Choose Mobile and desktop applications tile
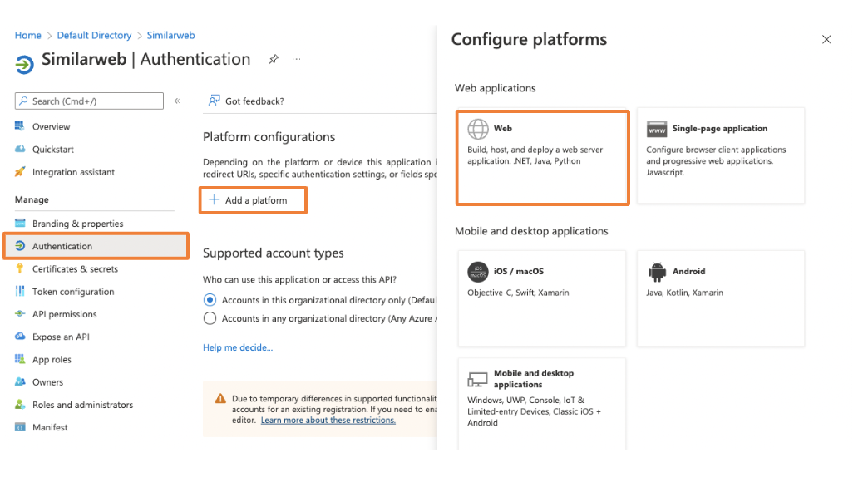 [542, 403]
